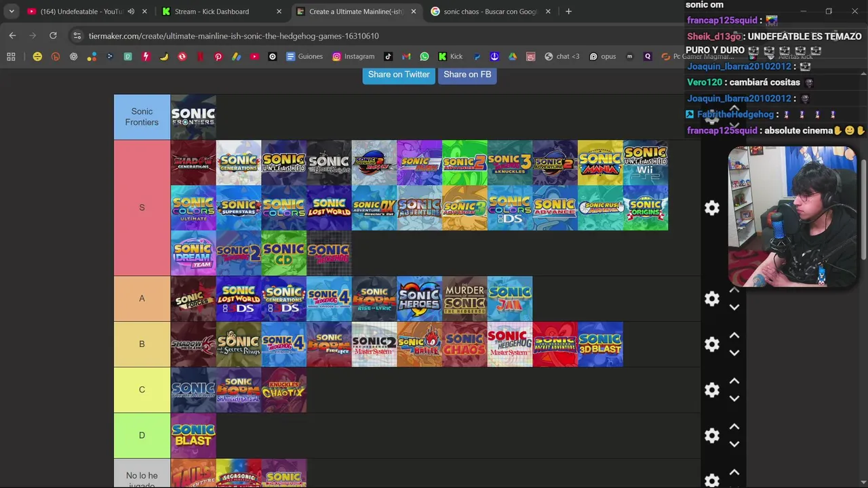868x488 pixels.
Task: Open the opus bookmark
Action: click(603, 57)
